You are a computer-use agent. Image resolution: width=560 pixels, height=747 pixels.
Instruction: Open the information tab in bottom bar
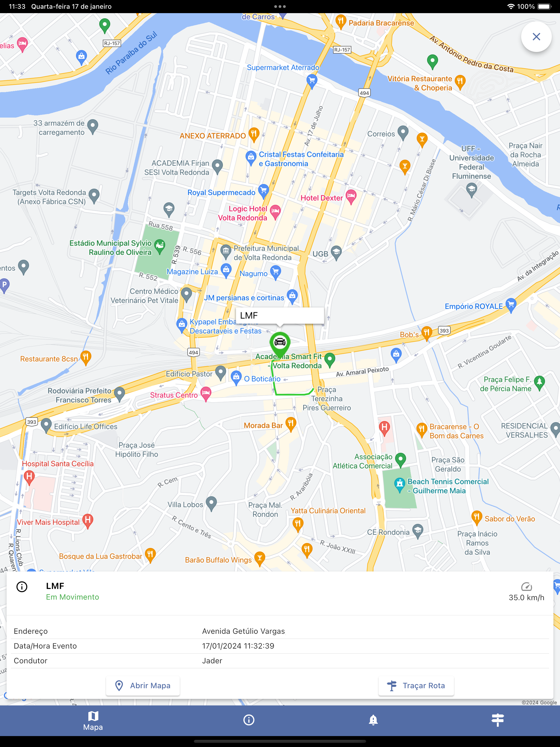[249, 720]
